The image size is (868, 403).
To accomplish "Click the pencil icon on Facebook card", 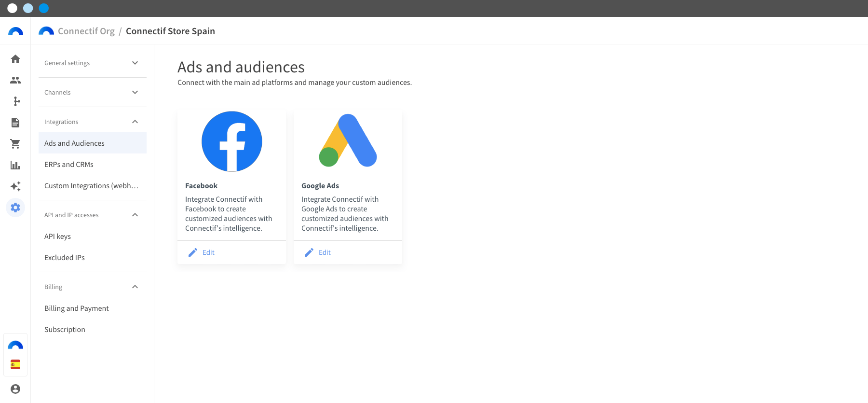I will point(193,252).
